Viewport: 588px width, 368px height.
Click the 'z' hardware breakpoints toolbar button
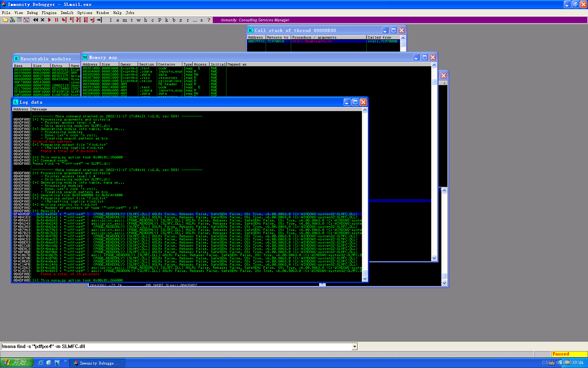point(181,20)
